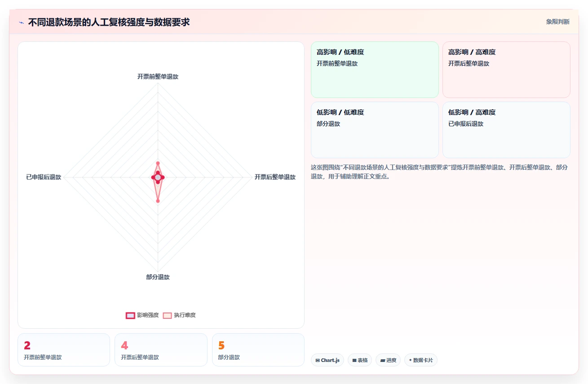The image size is (588, 384).
Task: Click radar axis label 已申报后退款
Action: [x=44, y=177]
